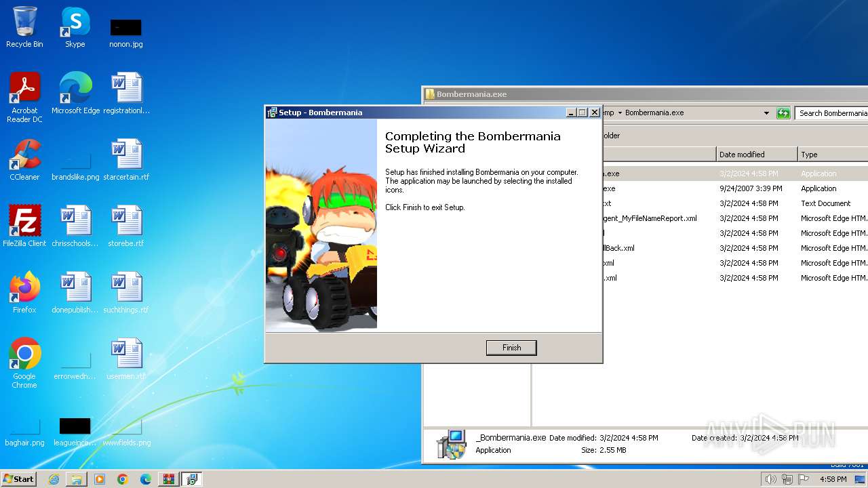The height and width of the screenshot is (488, 868).
Task: Open the Action Center flag icon
Action: [804, 479]
